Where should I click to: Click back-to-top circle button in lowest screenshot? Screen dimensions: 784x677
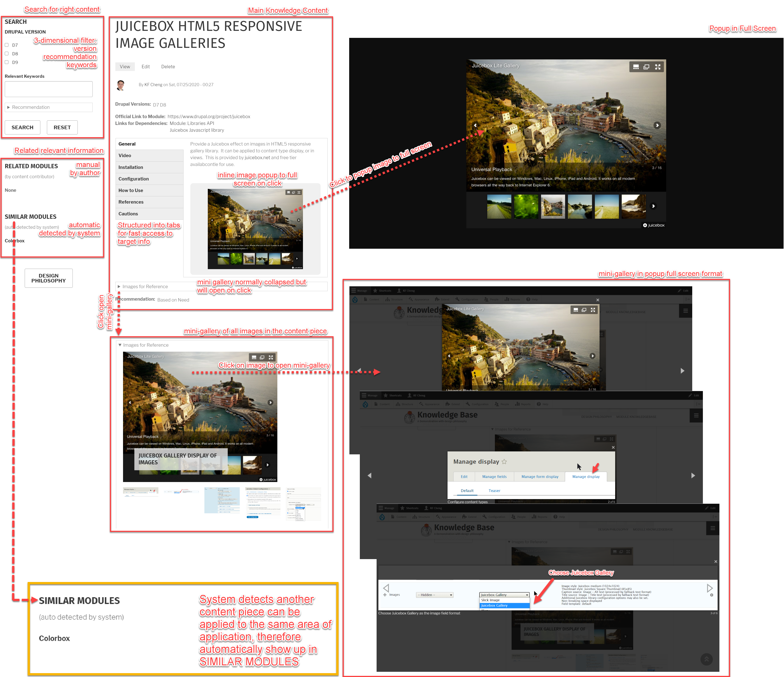pyautogui.click(x=707, y=659)
